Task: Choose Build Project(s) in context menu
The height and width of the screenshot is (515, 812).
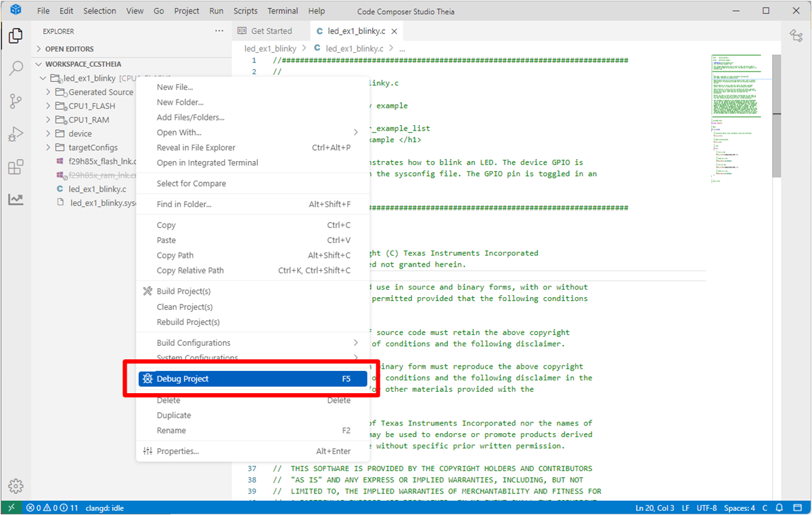Action: [x=183, y=292]
